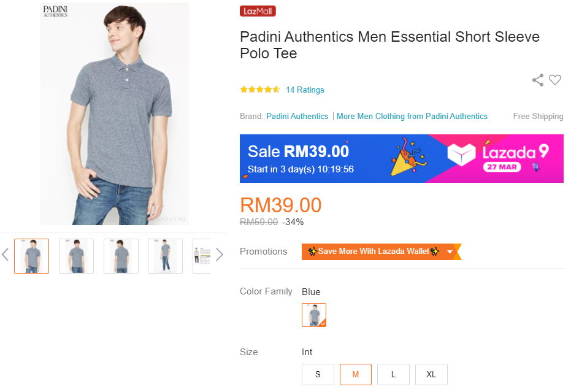The image size is (571, 392).
Task: Show previous product thumbnails with left arrow
Action: [6, 254]
